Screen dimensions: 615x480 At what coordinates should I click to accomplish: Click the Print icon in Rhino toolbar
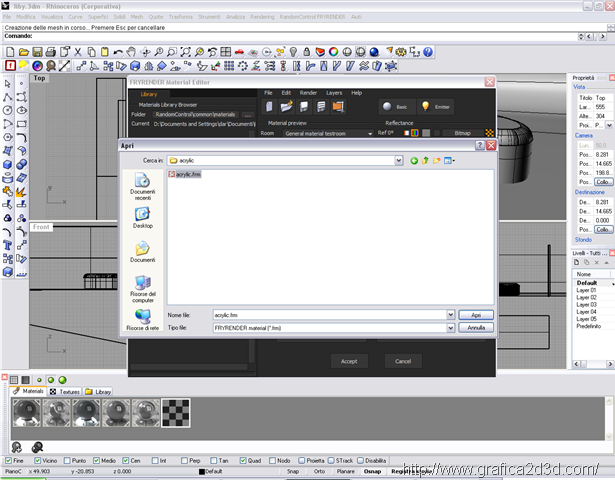51,52
